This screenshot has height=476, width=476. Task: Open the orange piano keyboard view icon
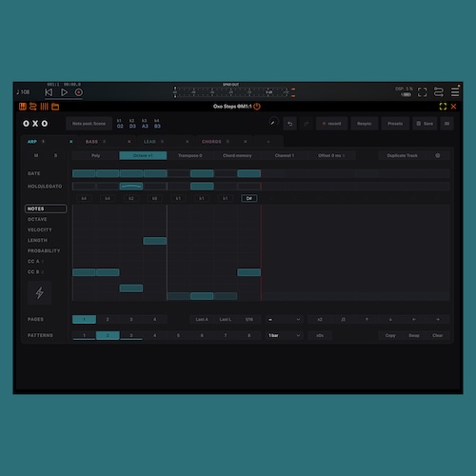pos(23,107)
